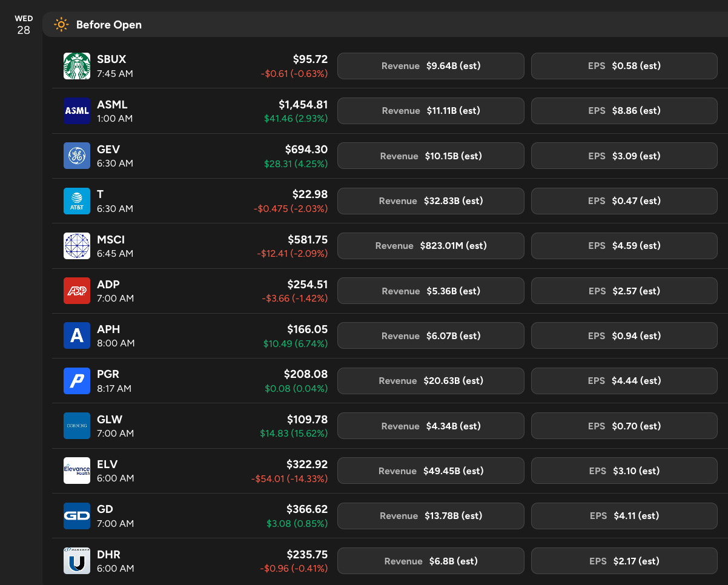Select the SBUX ticker symbol
This screenshot has width=728, height=585.
click(111, 59)
